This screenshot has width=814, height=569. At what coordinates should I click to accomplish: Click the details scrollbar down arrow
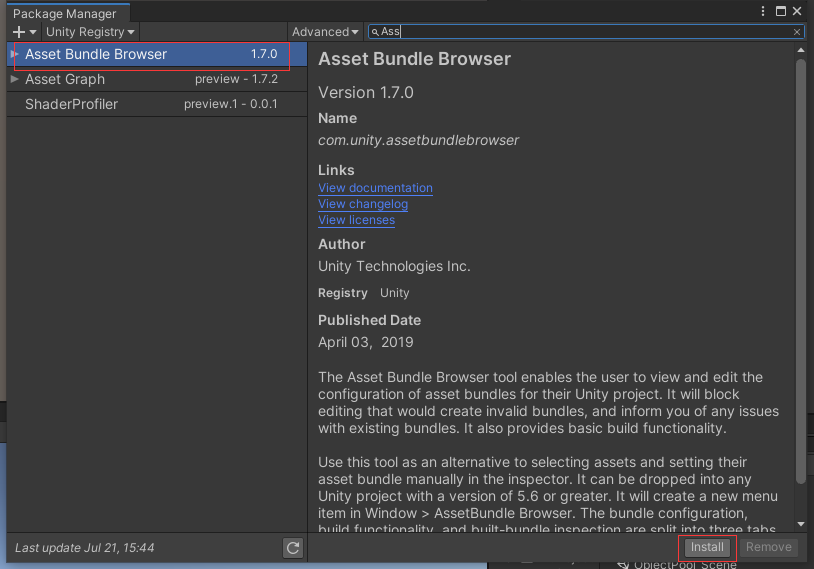point(801,524)
